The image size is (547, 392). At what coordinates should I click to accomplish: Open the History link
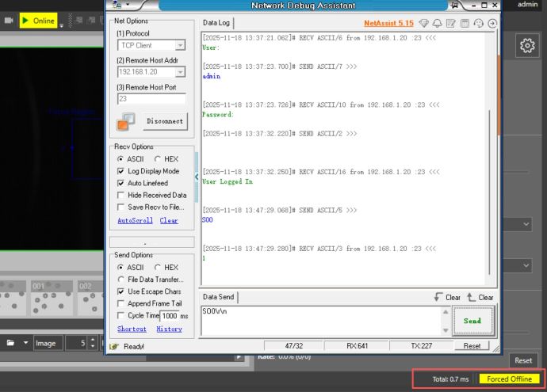[x=169, y=329]
